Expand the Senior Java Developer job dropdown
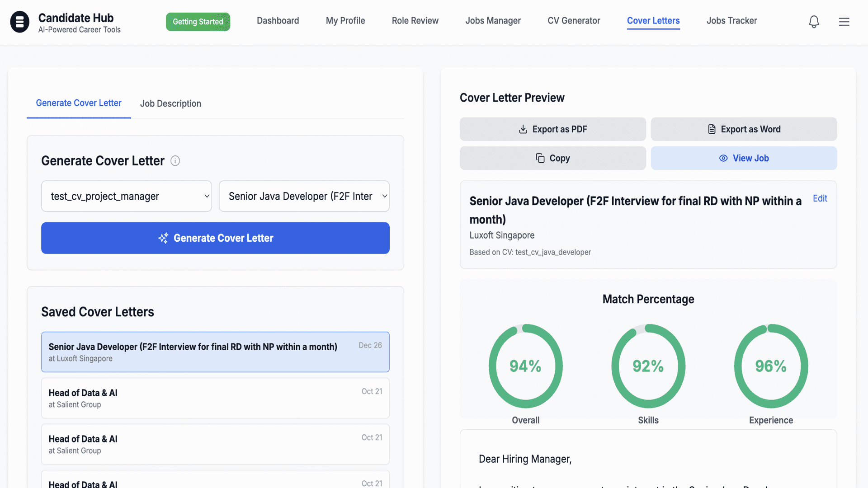 click(x=304, y=196)
